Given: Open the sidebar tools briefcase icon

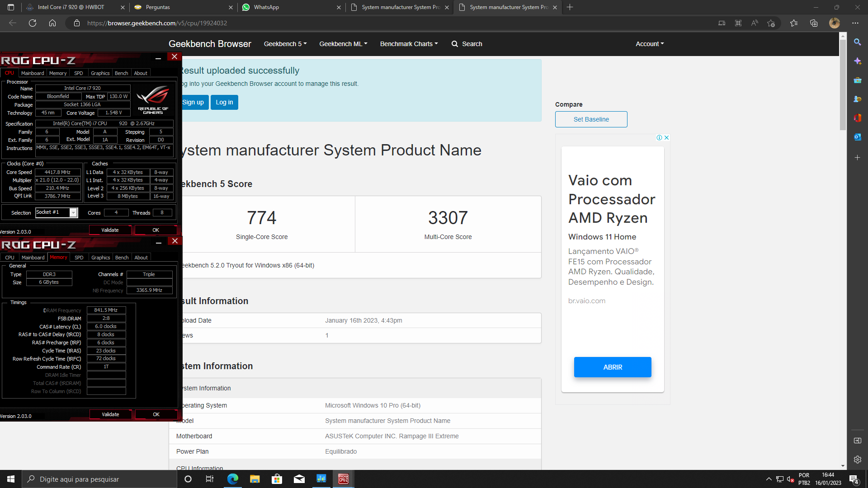Looking at the screenshot, I should click(857, 80).
